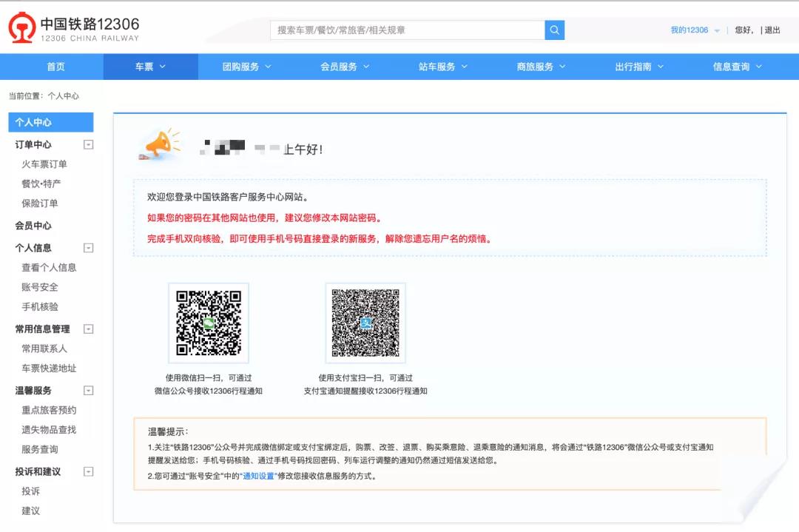
Task: Click the 信息查询 chevron arrow
Action: [759, 67]
